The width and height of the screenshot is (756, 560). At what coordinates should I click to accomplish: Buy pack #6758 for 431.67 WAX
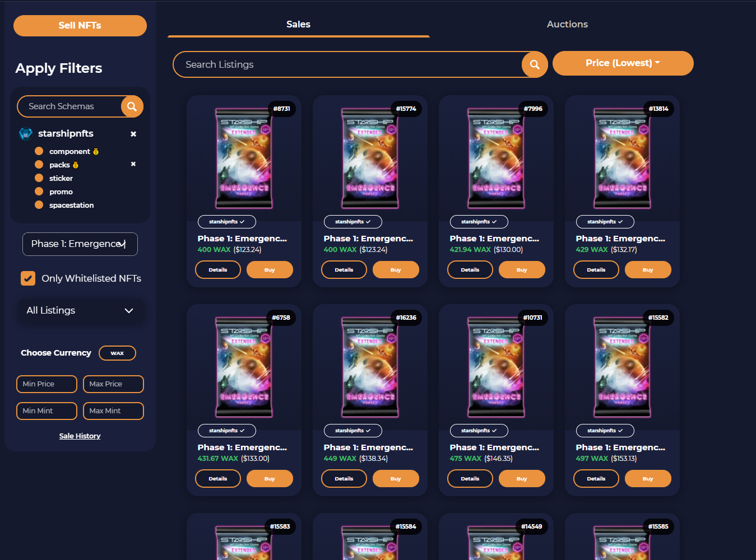[270, 479]
